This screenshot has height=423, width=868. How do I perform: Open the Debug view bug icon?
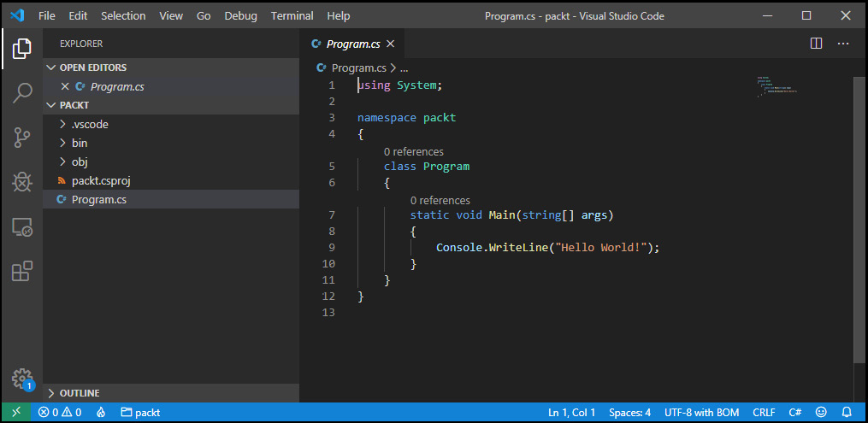21,182
